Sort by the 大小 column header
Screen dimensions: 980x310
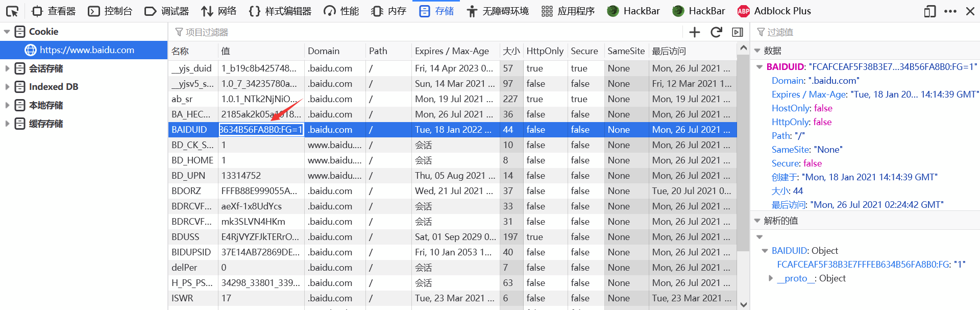pyautogui.click(x=511, y=51)
